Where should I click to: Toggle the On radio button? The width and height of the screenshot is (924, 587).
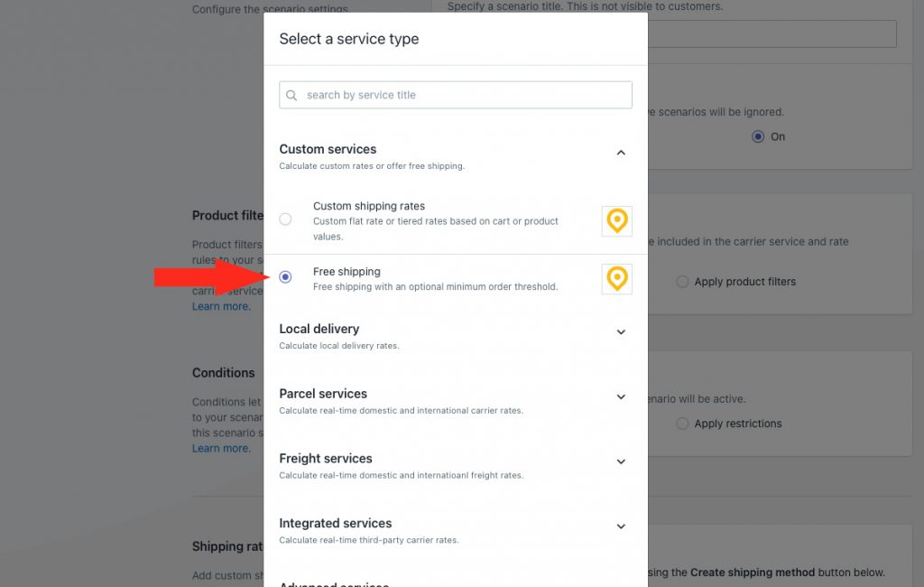[758, 137]
